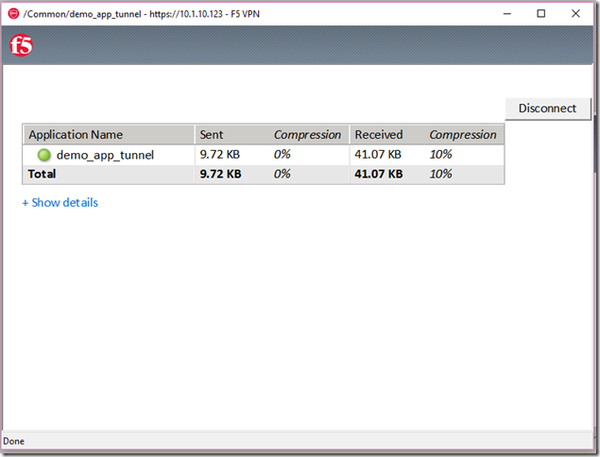Expand the Show details link
The height and width of the screenshot is (457, 600).
tap(60, 202)
